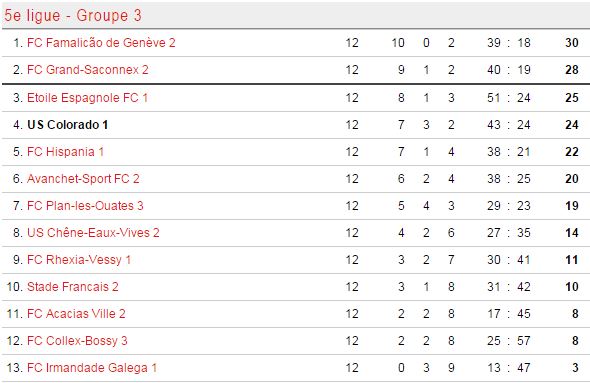
Task: Click the 25 : 57 goals for Collex-Bossy
Action: coord(509,341)
